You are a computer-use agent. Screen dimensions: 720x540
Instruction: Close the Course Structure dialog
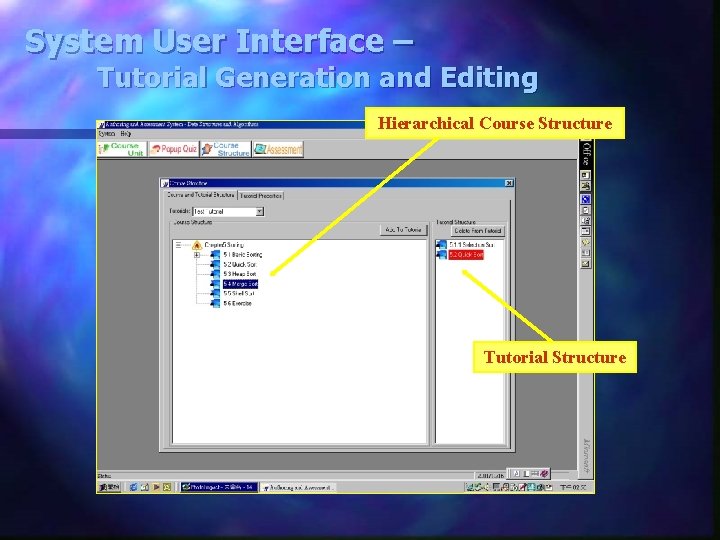[509, 183]
